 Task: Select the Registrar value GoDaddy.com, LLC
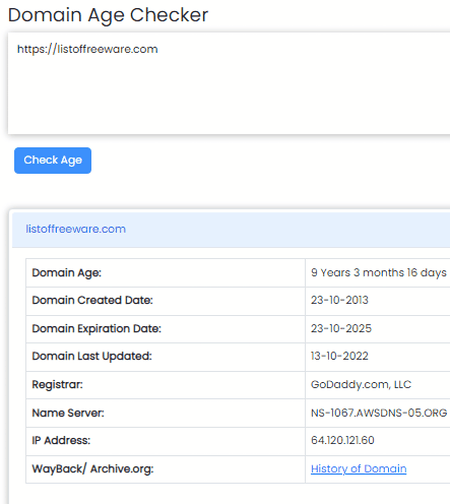tap(361, 384)
